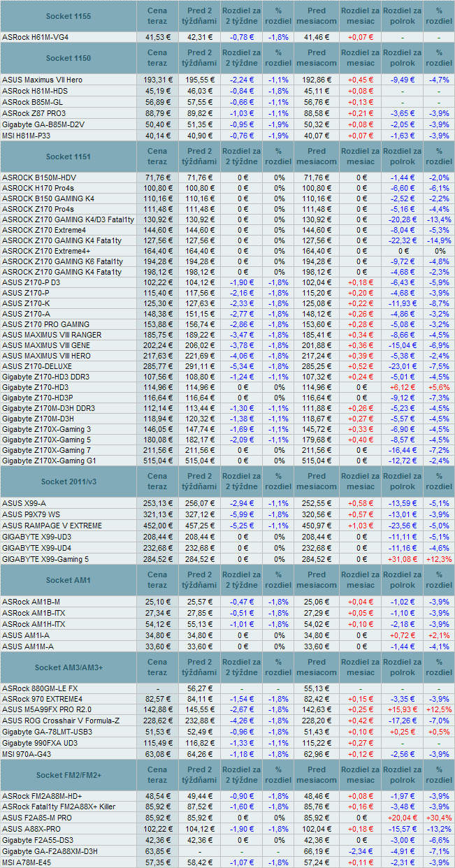Click the GIGABYTE X99-Gaming 5 name
The height and width of the screenshot is (868, 455).
click(45, 559)
